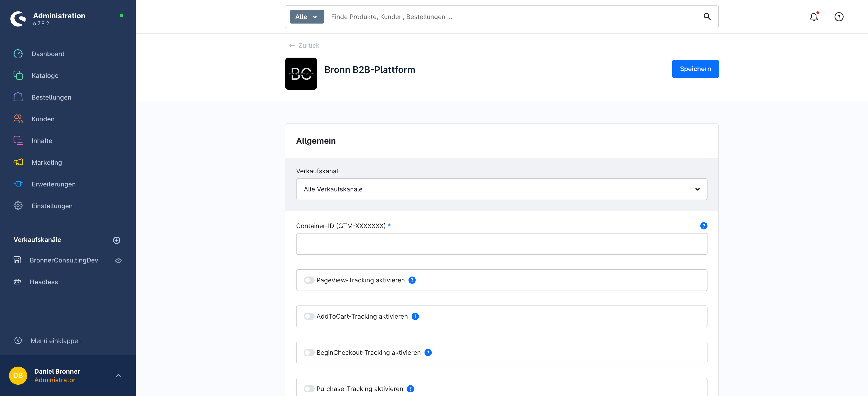Open Marketing menu item
The height and width of the screenshot is (396, 868).
coord(47,162)
